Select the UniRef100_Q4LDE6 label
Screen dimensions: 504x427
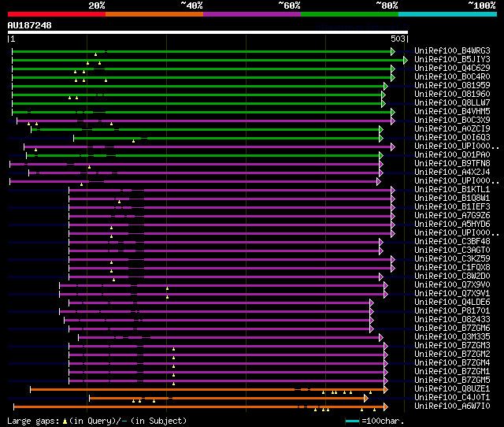(x=452, y=303)
